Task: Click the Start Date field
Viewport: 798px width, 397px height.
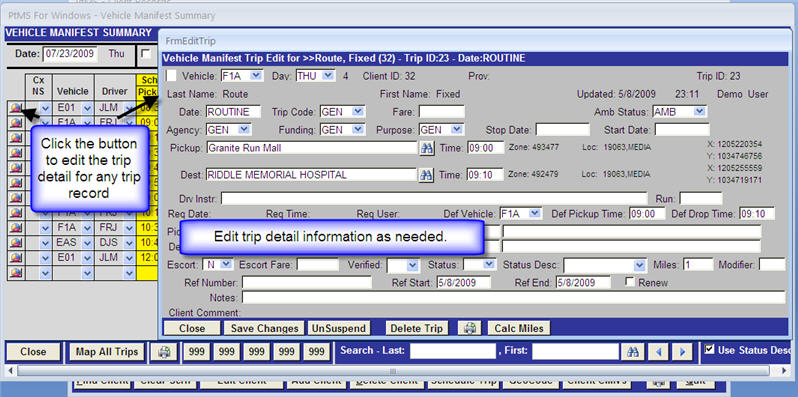Action: 682,130
